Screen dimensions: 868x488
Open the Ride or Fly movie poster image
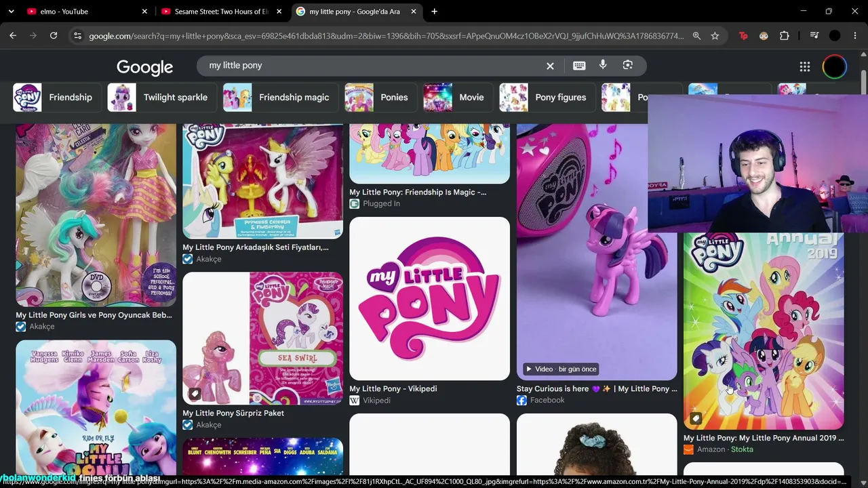tap(96, 407)
